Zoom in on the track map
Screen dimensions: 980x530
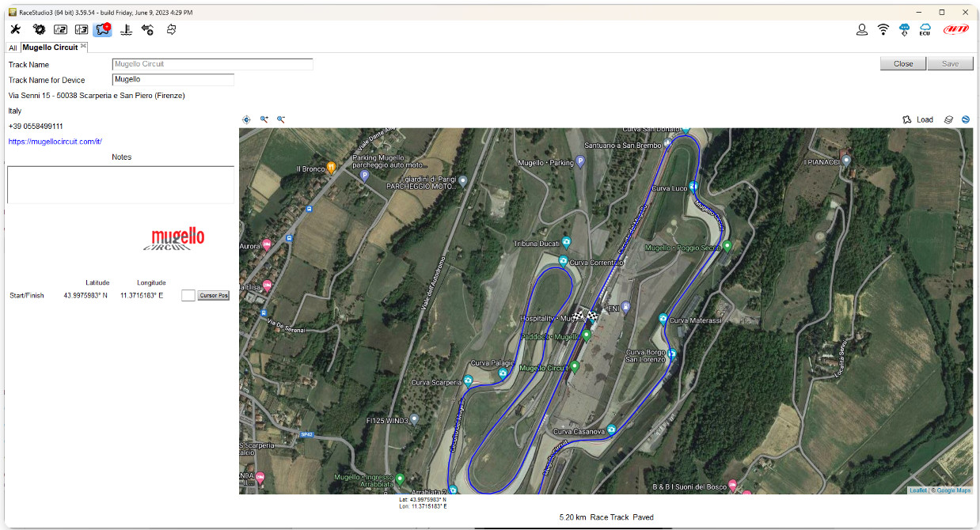tap(264, 119)
